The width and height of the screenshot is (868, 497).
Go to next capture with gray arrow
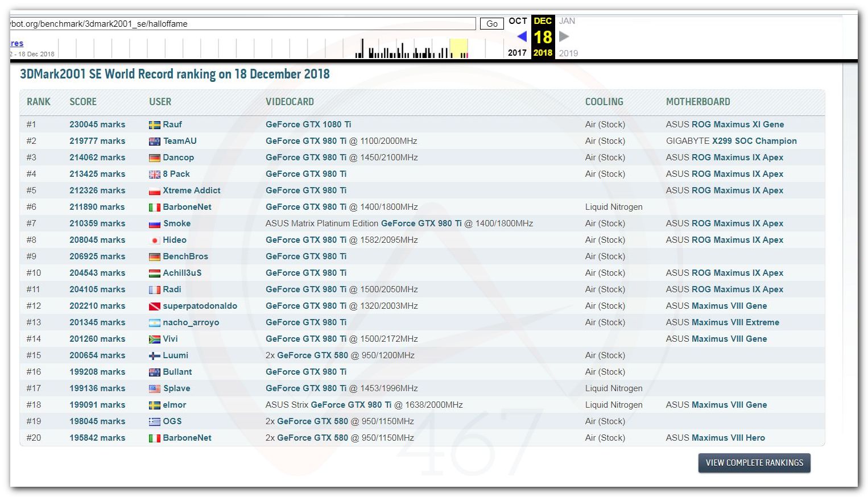click(x=564, y=37)
